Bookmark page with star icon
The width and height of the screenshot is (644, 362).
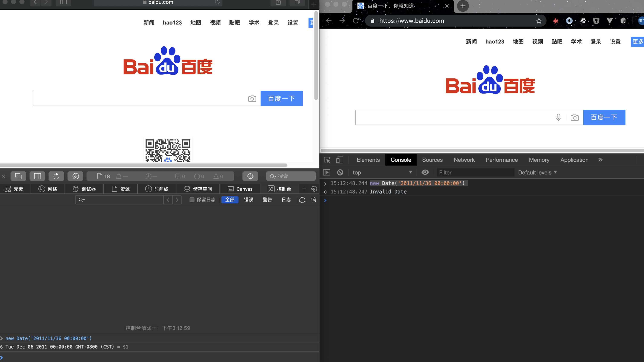539,21
